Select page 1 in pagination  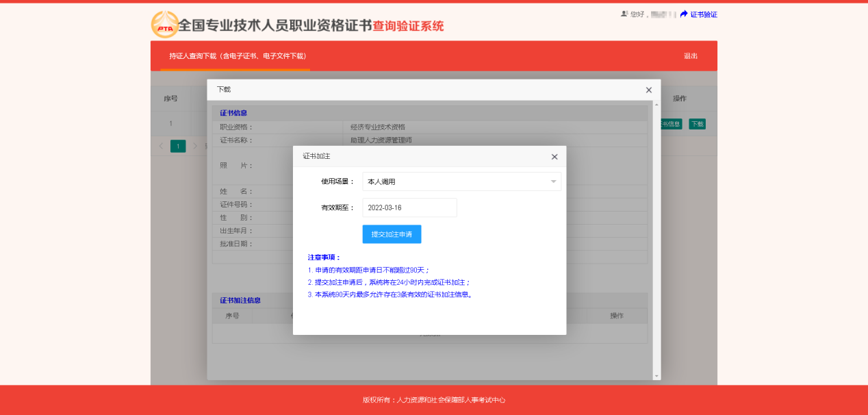coord(177,146)
